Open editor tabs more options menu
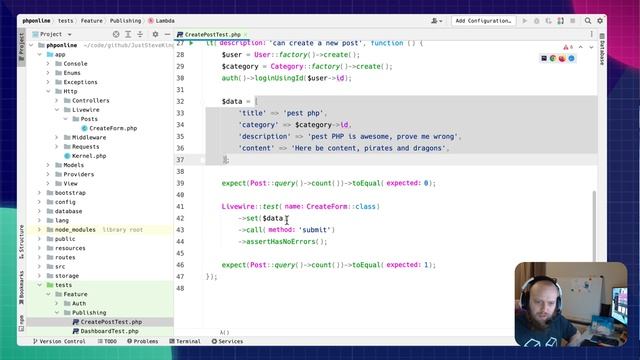Screen dimensions: 640x360 pyautogui.click(x=591, y=34)
